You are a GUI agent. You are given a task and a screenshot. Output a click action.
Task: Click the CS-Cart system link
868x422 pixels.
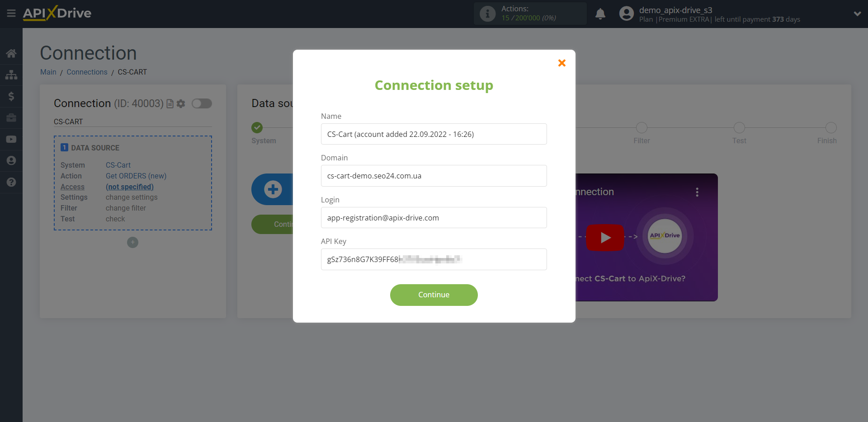click(x=118, y=165)
